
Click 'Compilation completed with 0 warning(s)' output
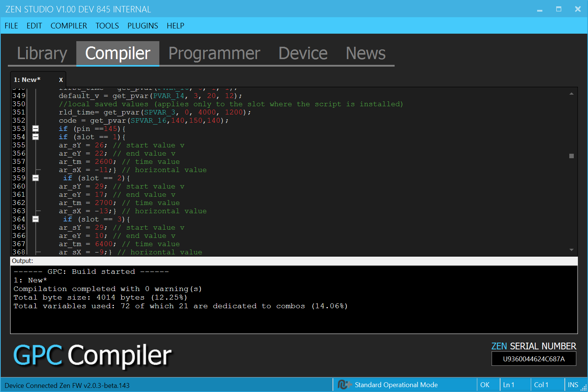pos(108,289)
